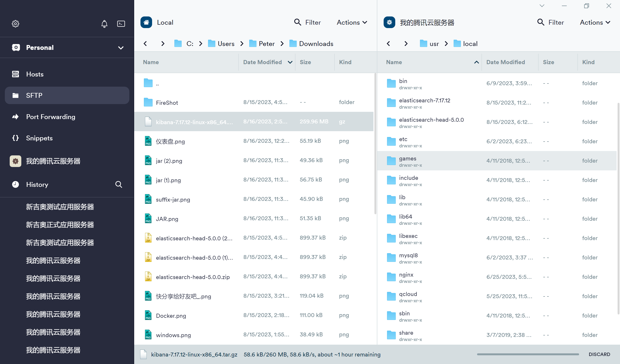Select the parent directory '..' row
Image resolution: width=620 pixels, height=364 pixels.
(x=254, y=83)
